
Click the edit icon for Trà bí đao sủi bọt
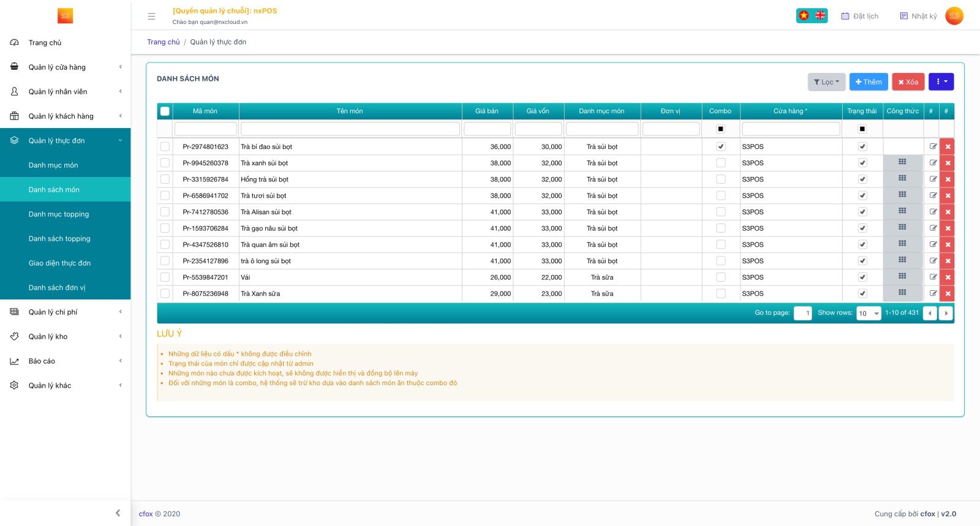tap(933, 146)
